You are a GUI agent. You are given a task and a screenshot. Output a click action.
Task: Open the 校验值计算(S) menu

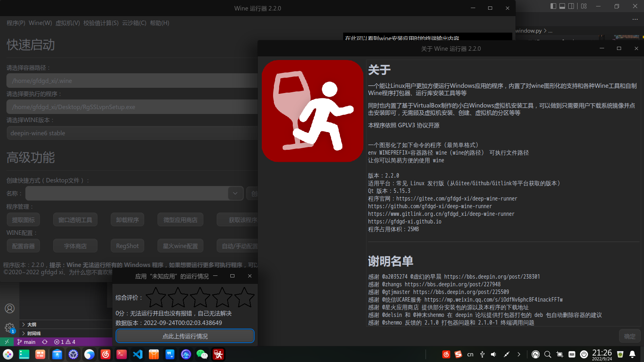pos(101,23)
